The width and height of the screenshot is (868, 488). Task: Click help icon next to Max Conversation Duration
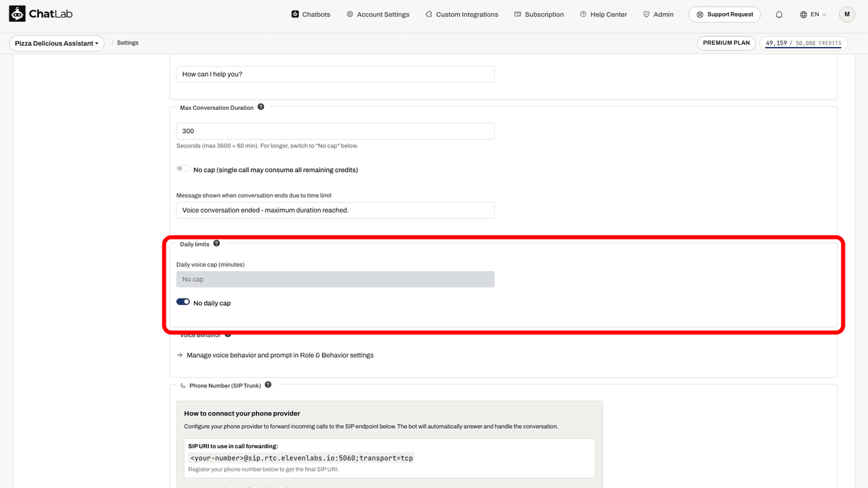(260, 107)
